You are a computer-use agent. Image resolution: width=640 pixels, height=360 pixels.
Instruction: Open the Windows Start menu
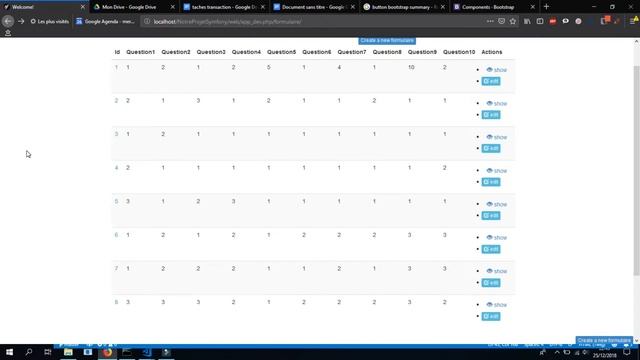coord(9,352)
